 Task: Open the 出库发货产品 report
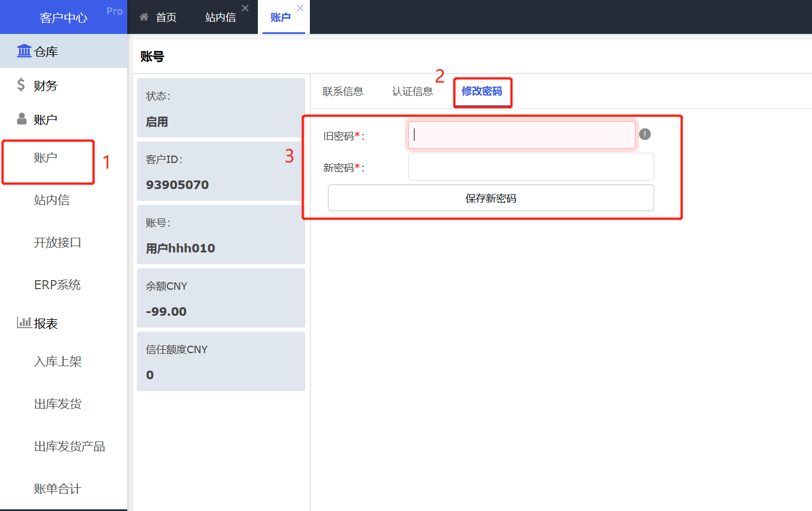click(70, 446)
